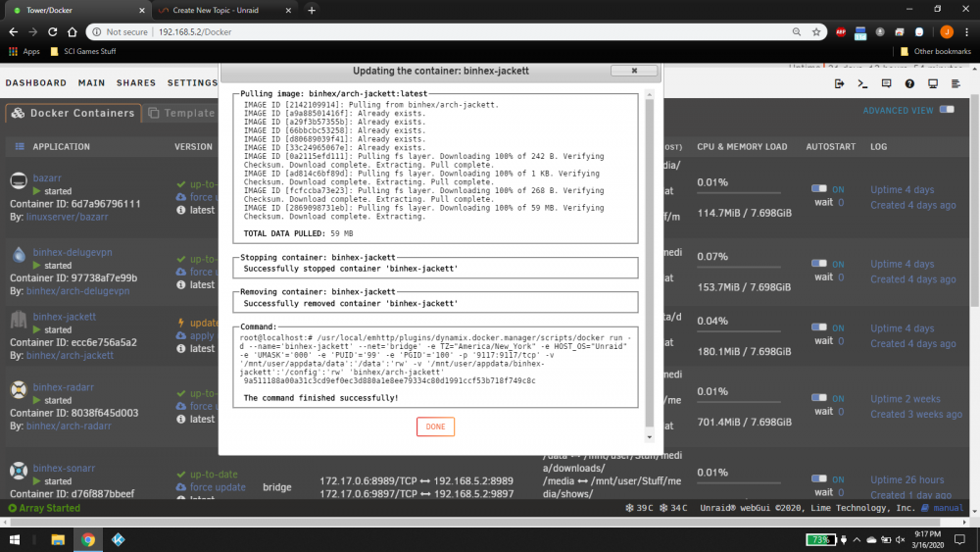Open the SHARES menu
Screen dimensions: 980x552
point(135,82)
